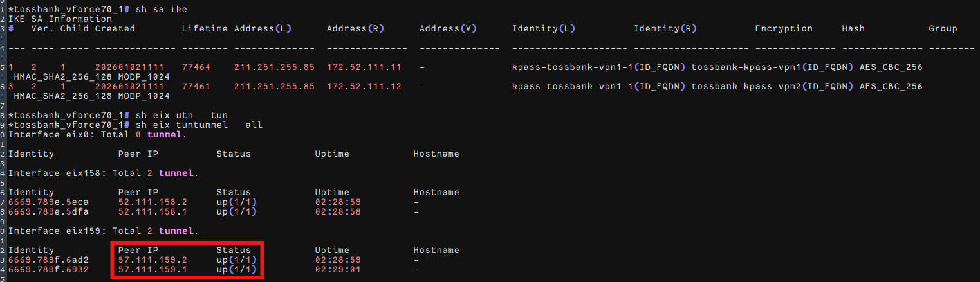Click the "Interface eix158" summary line

click(x=103, y=173)
